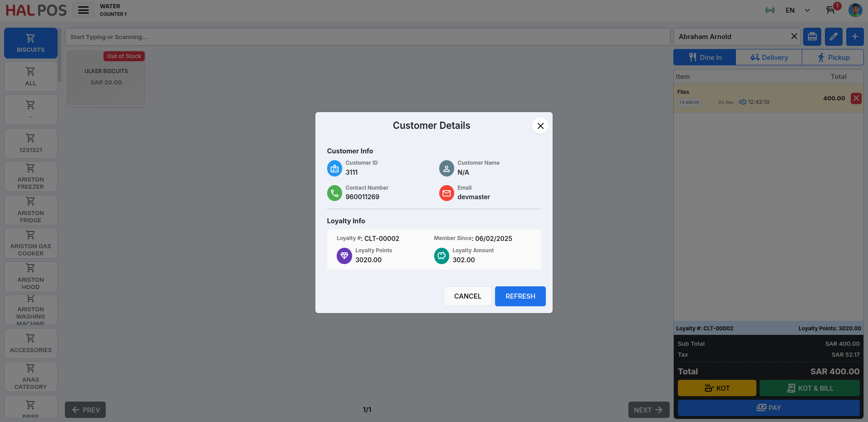Switch to the Delivery tab
The width and height of the screenshot is (868, 422).
coord(769,58)
